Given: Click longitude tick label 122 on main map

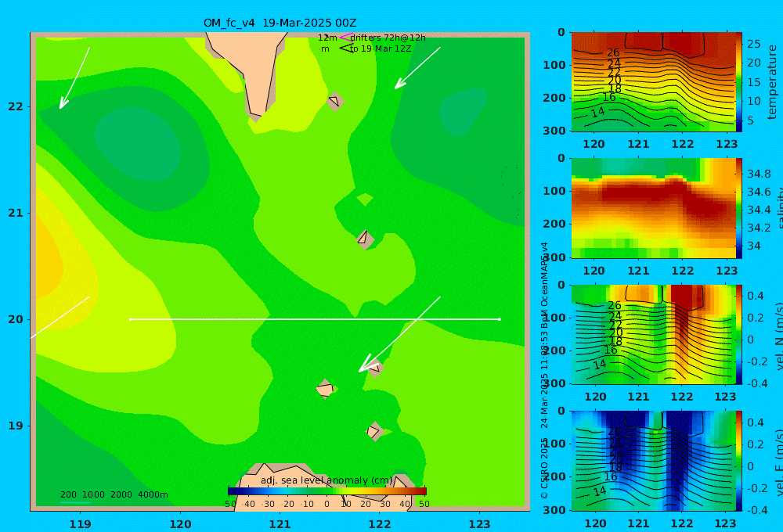Looking at the screenshot, I should (x=380, y=524).
